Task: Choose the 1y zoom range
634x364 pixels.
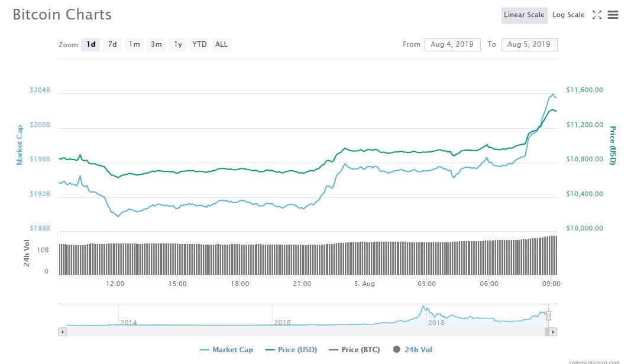Action: click(x=177, y=44)
